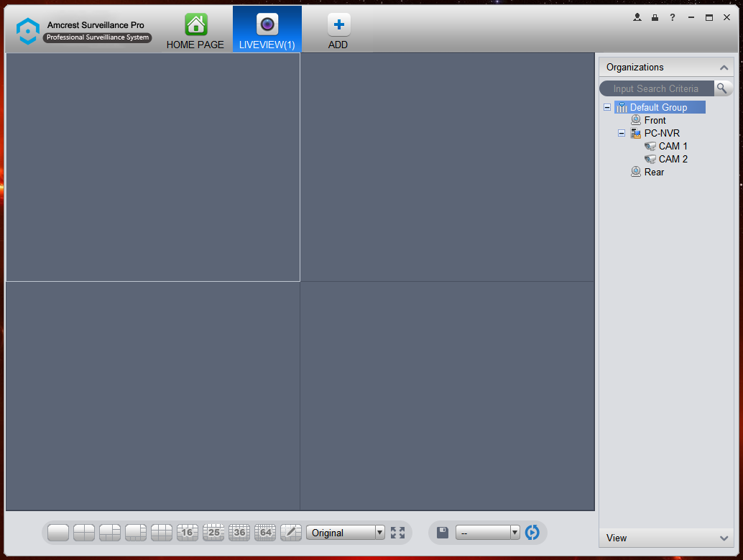The image size is (743, 560).
Task: Choose the 6-window split layout
Action: pyautogui.click(x=109, y=533)
